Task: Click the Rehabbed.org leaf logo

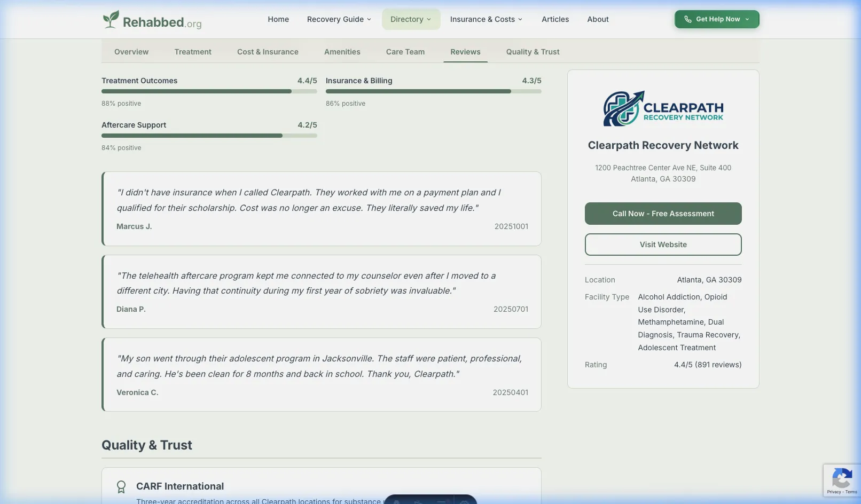Action: point(111,20)
